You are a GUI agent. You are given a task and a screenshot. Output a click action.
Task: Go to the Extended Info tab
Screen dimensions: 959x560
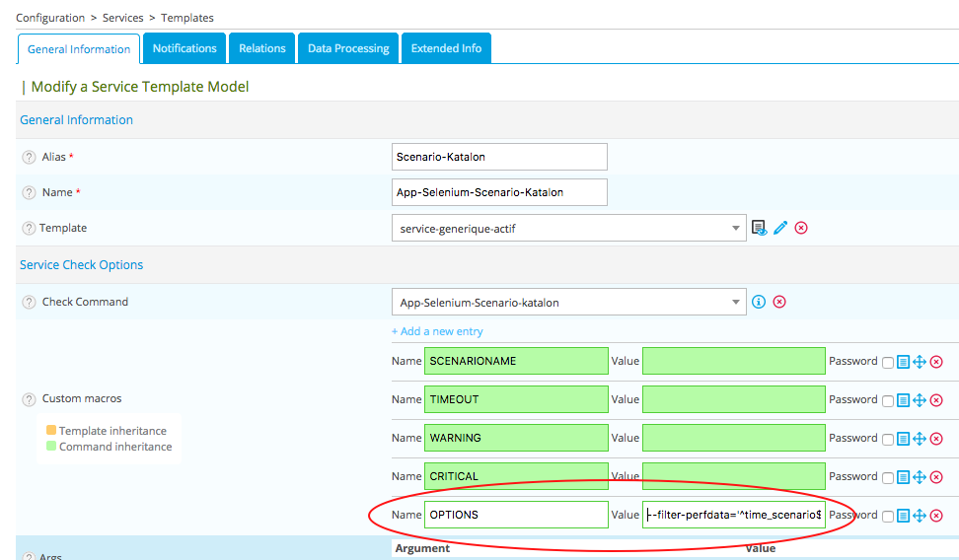[446, 48]
